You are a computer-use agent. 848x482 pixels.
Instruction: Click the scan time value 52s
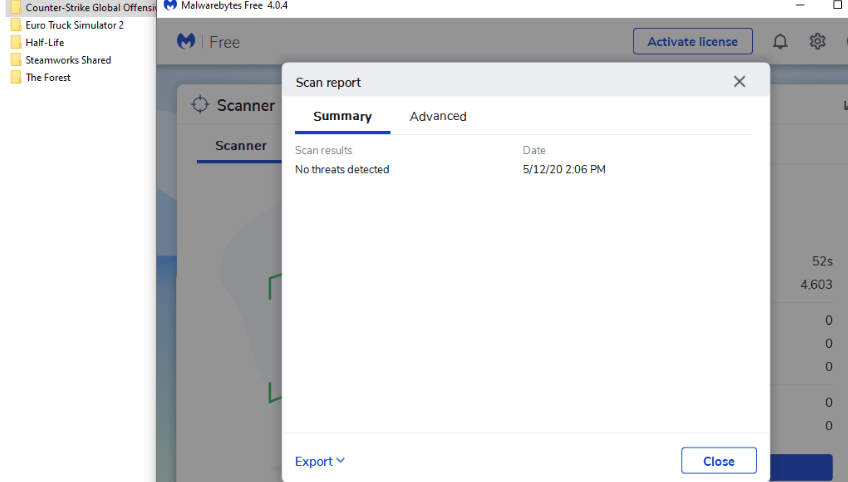coord(822,261)
